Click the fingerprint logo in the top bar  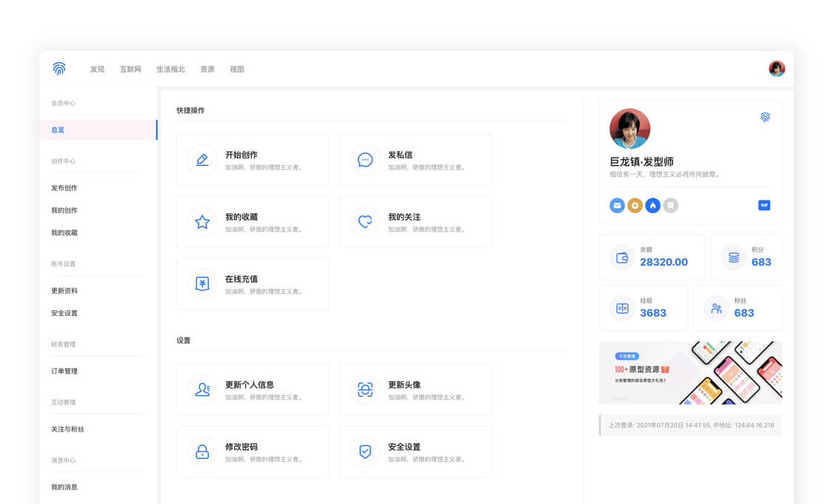[59, 69]
